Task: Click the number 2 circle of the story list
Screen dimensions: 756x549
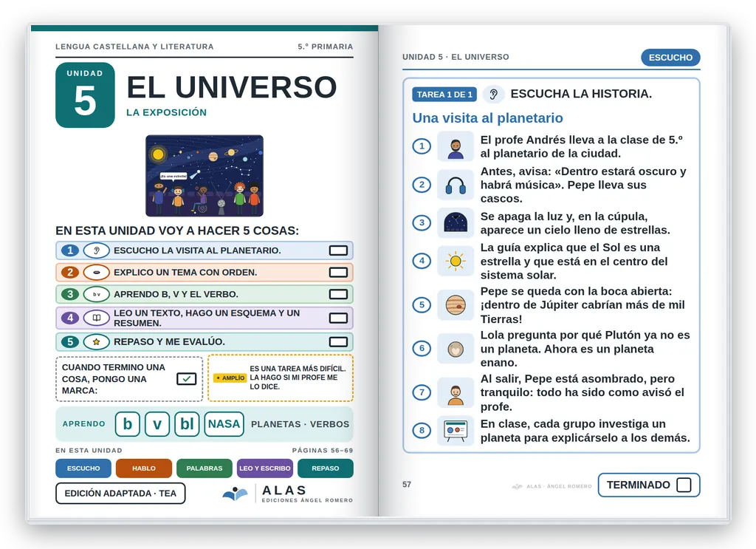Action: 422,185
